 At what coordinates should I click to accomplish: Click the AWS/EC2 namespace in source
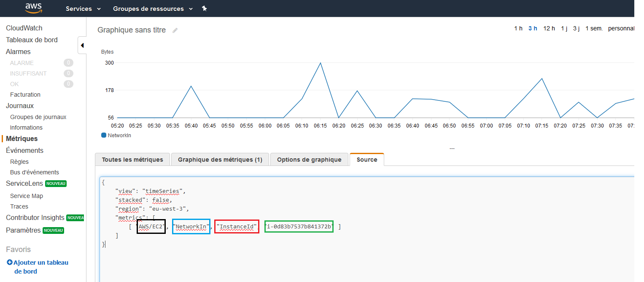pyautogui.click(x=151, y=227)
